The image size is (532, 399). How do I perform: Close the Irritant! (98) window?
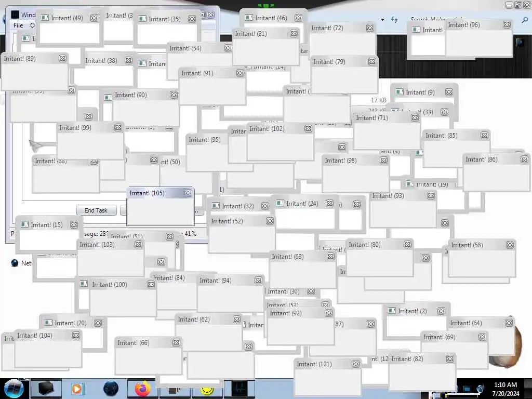point(384,160)
